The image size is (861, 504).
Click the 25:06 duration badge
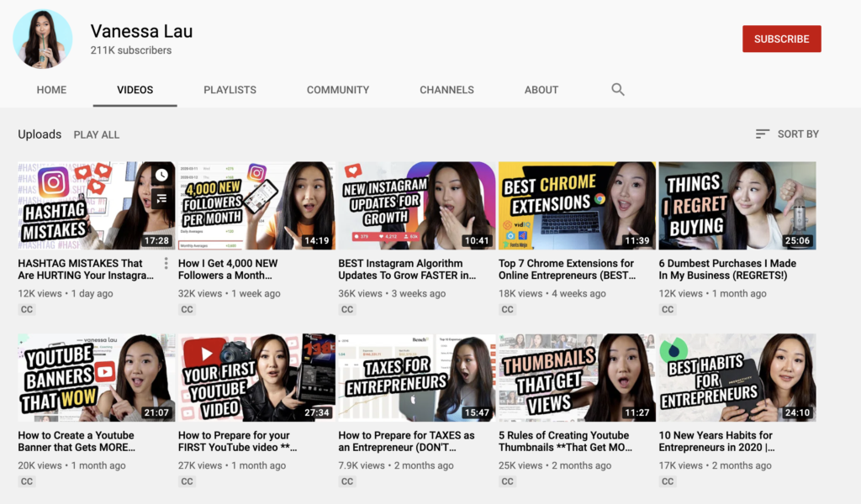coord(797,241)
